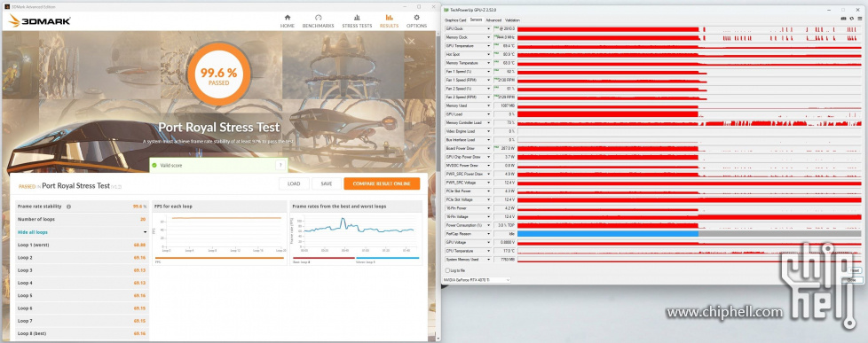Click the SAVE result button
Screen dimensions: 868x343
[x=327, y=183]
